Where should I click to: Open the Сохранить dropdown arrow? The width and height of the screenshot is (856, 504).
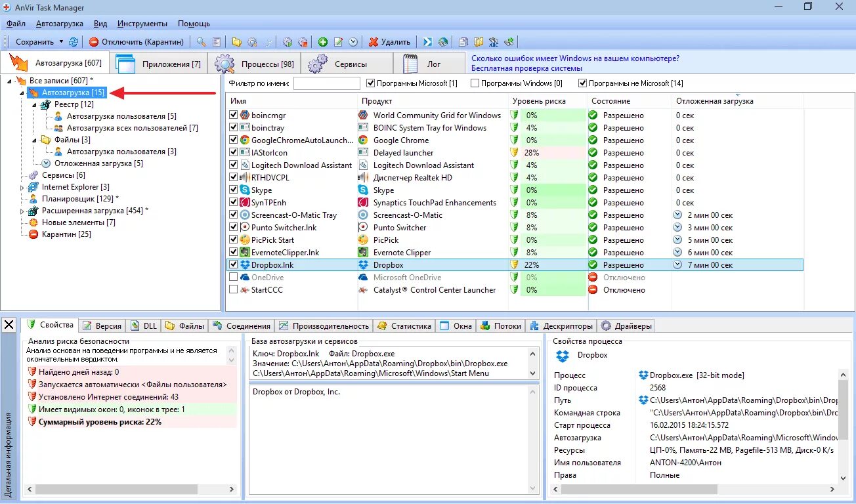(x=61, y=42)
